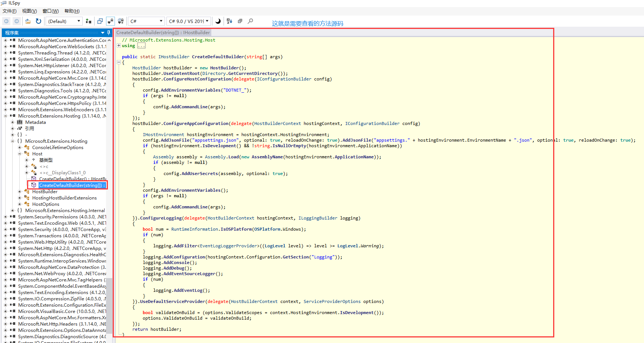Expand the ConsoleLifetimeOptions node
Screen dimensions: 644x343
pos(20,147)
